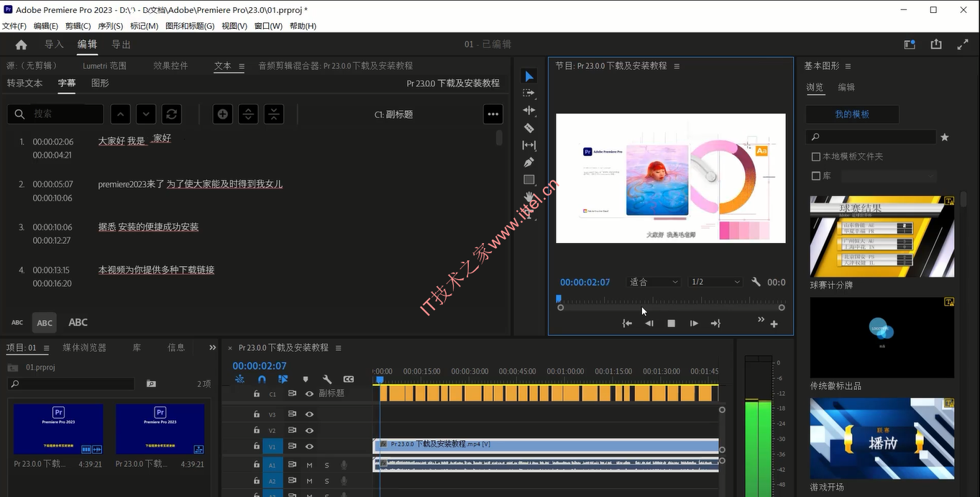980x497 pixels.
Task: Toggle the 库 checkbox
Action: pyautogui.click(x=816, y=175)
